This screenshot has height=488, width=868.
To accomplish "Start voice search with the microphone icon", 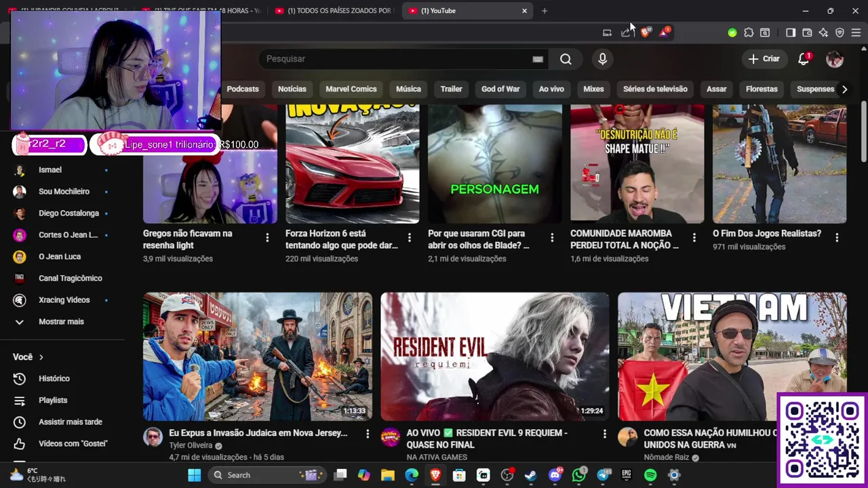I will point(602,59).
